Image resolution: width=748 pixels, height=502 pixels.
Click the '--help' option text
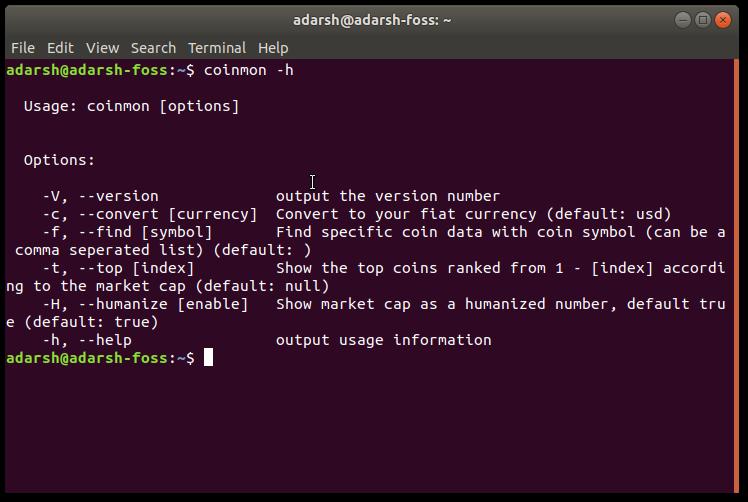[x=105, y=340]
